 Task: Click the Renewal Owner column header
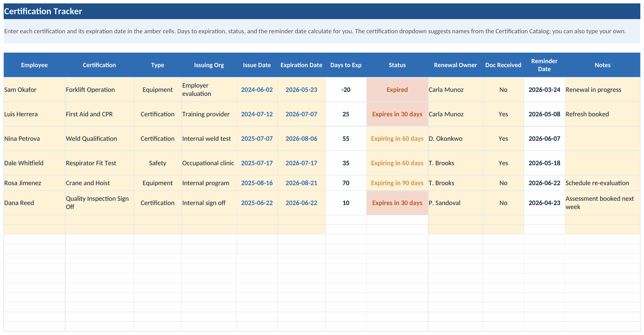tap(455, 65)
